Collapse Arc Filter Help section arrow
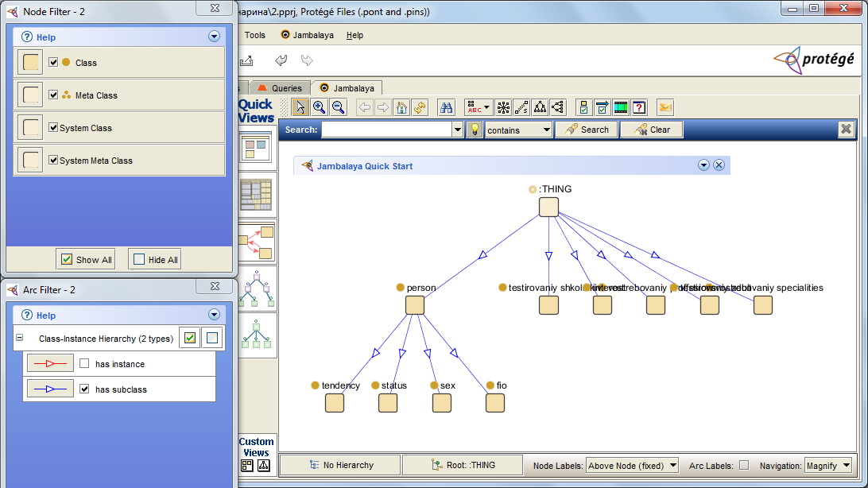Image resolution: width=868 pixels, height=488 pixels. coord(215,315)
